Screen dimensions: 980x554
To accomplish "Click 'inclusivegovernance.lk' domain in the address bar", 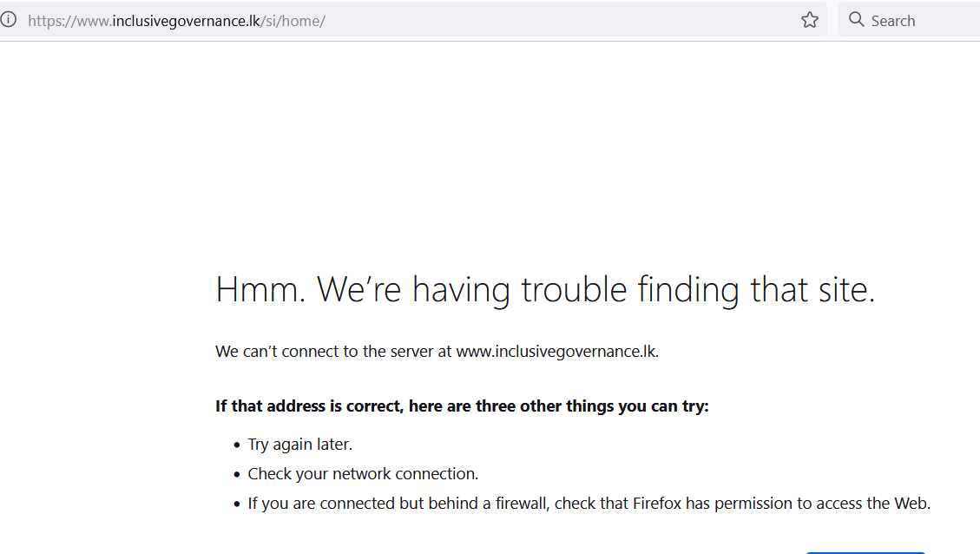I will (x=187, y=21).
